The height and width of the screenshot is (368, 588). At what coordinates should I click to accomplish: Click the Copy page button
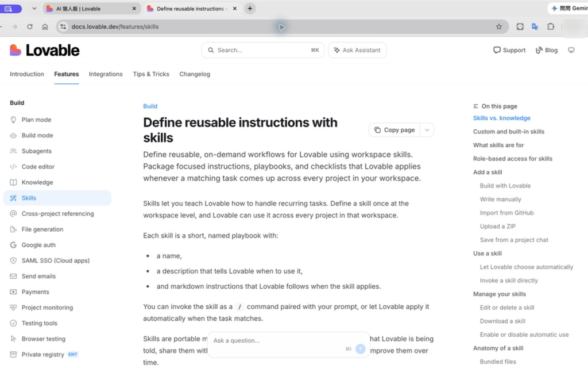(395, 130)
